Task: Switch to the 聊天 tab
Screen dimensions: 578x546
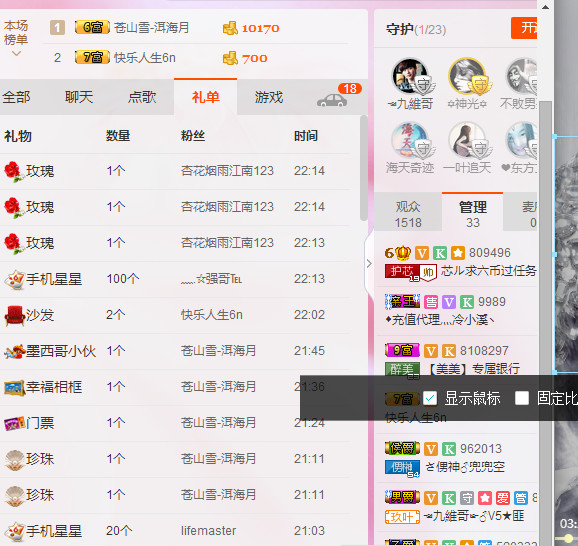Action: [x=79, y=97]
